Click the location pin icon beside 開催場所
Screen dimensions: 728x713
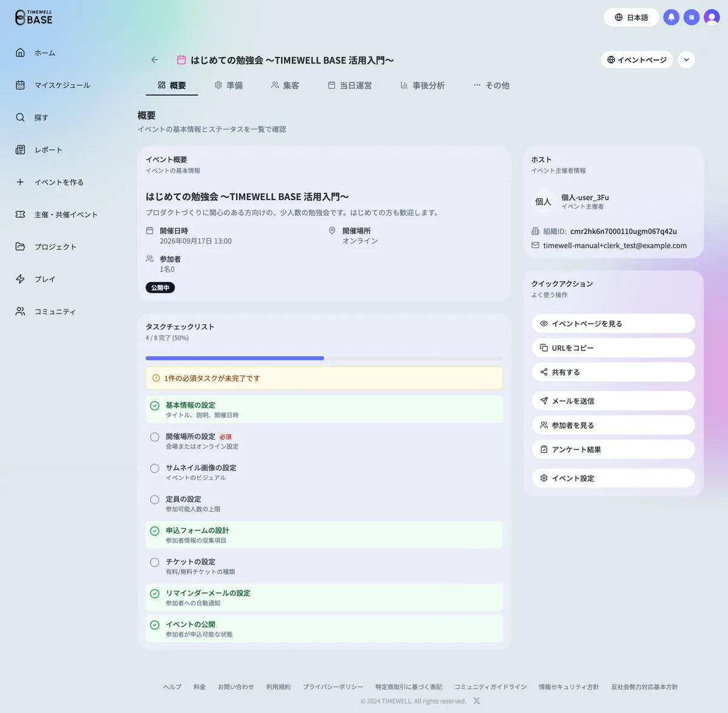332,231
